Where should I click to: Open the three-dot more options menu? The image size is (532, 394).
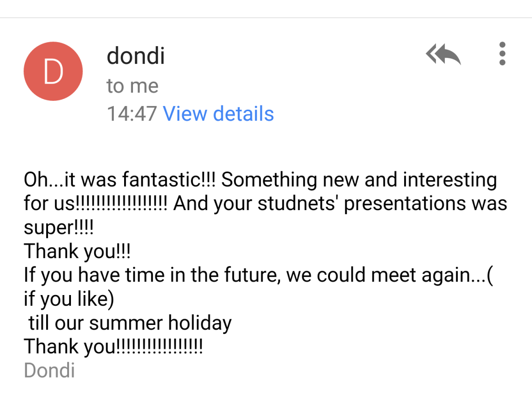(x=502, y=54)
